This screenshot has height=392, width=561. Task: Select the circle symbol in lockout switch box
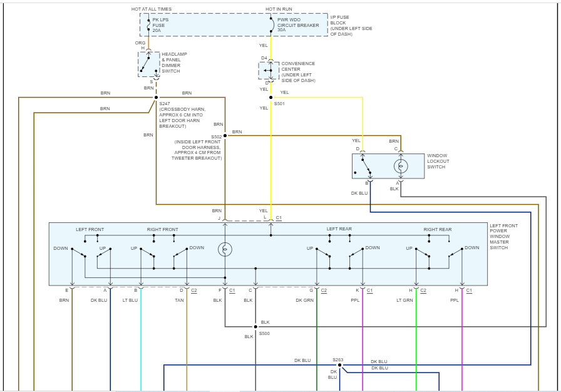[401, 167]
